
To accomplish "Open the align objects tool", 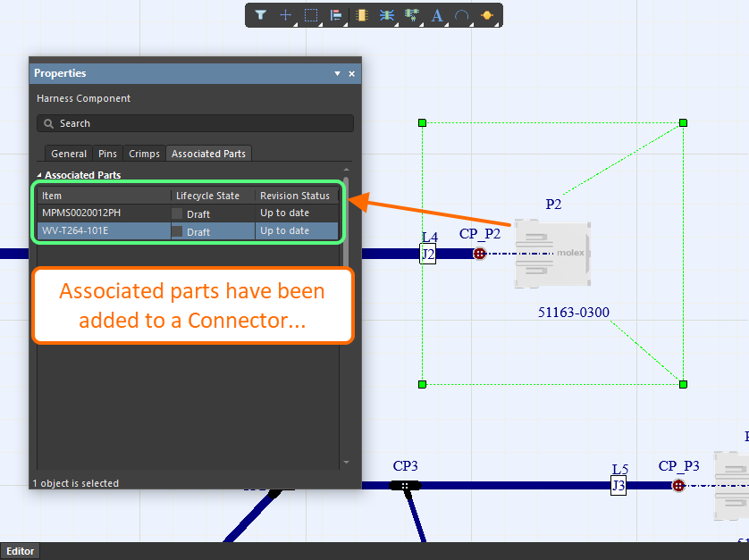I will [x=336, y=15].
